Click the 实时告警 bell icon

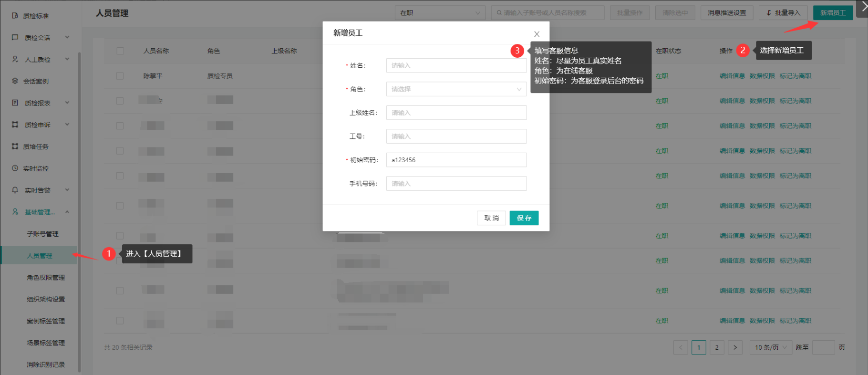click(x=15, y=190)
